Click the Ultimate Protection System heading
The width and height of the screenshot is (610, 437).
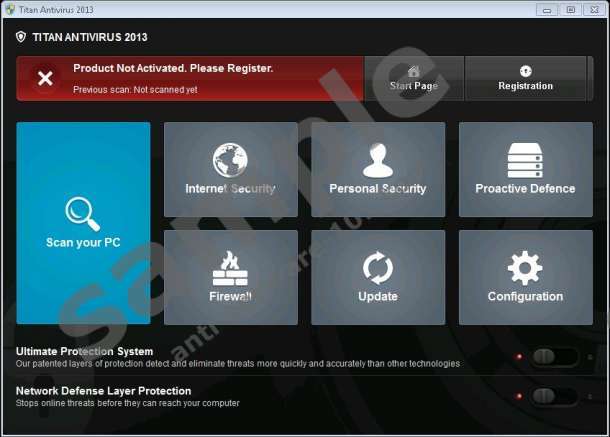tap(85, 351)
